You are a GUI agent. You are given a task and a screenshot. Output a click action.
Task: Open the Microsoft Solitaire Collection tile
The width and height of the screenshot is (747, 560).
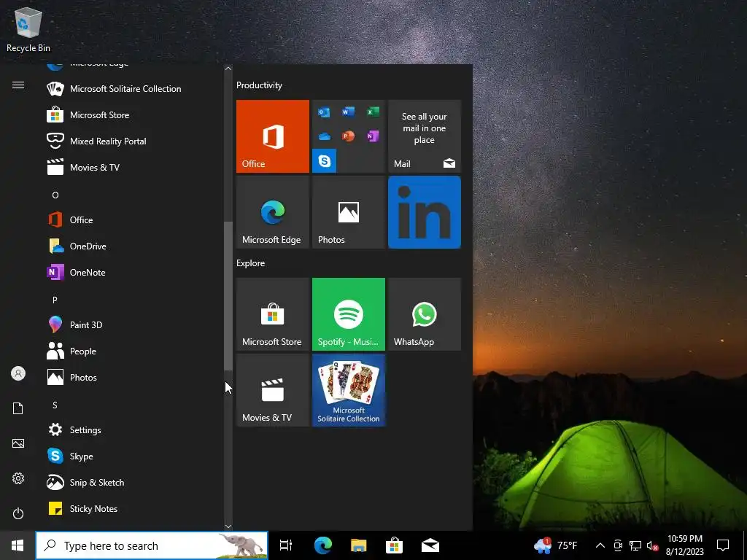point(348,390)
